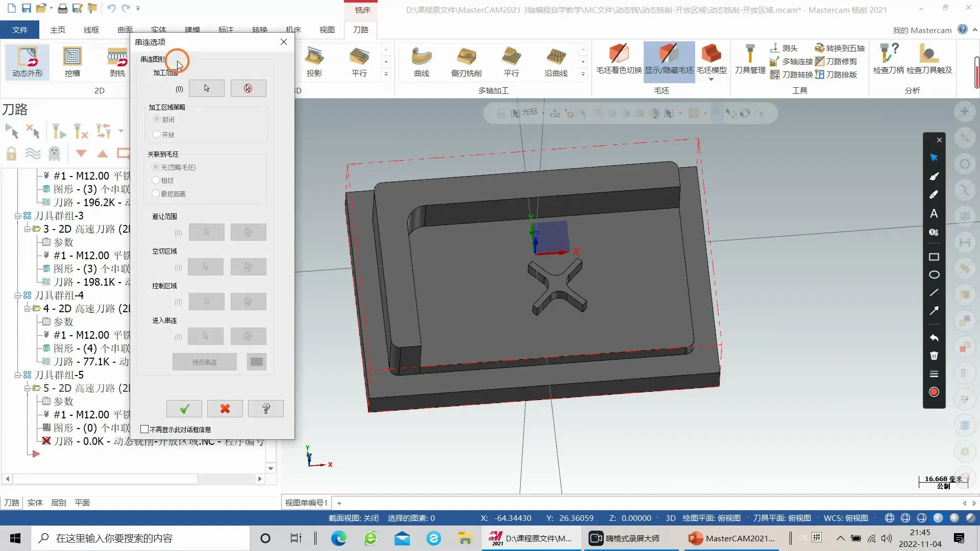Click the 加工范围 select chain arrow button
The height and width of the screenshot is (551, 980).
(x=206, y=88)
